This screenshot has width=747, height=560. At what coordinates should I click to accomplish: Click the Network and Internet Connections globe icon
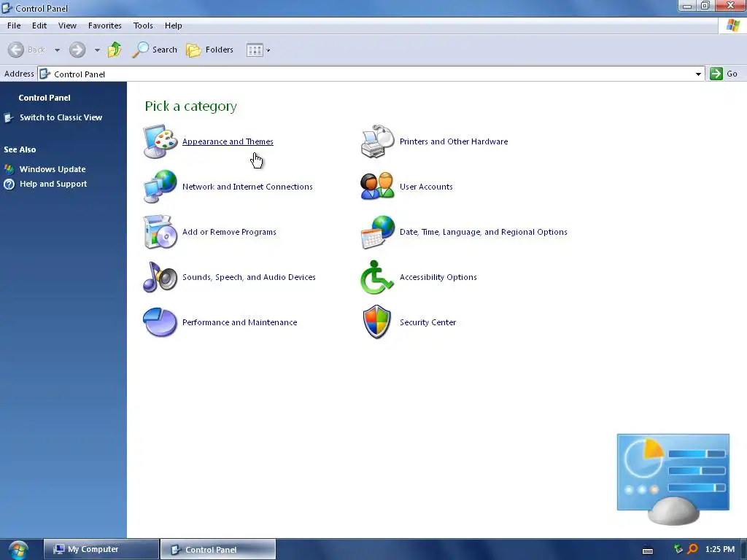[160, 186]
